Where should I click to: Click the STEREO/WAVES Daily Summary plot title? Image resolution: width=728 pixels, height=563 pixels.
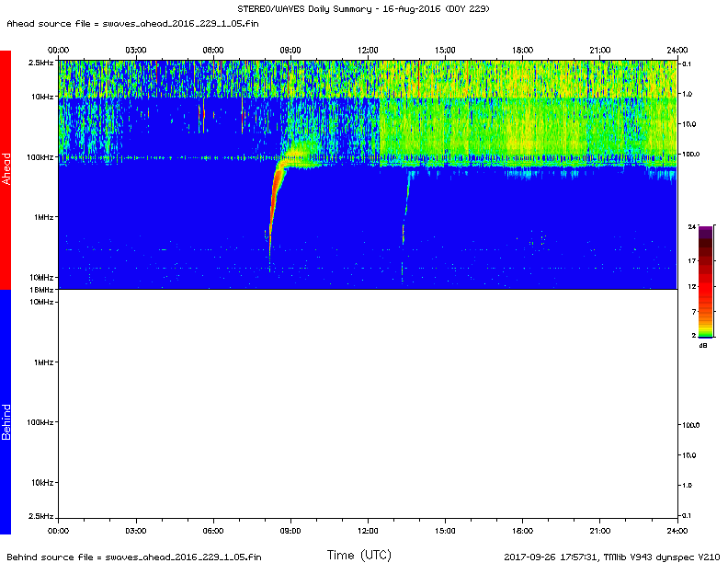(x=363, y=8)
